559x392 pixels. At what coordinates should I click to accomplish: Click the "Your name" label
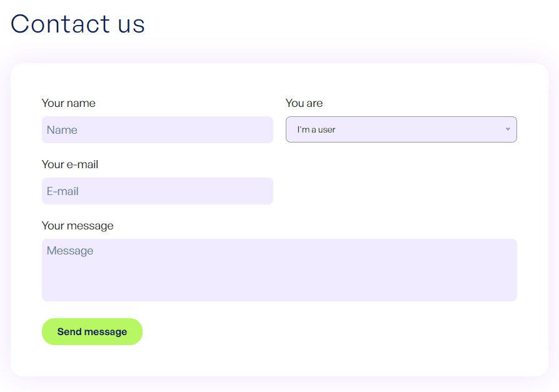tap(69, 103)
